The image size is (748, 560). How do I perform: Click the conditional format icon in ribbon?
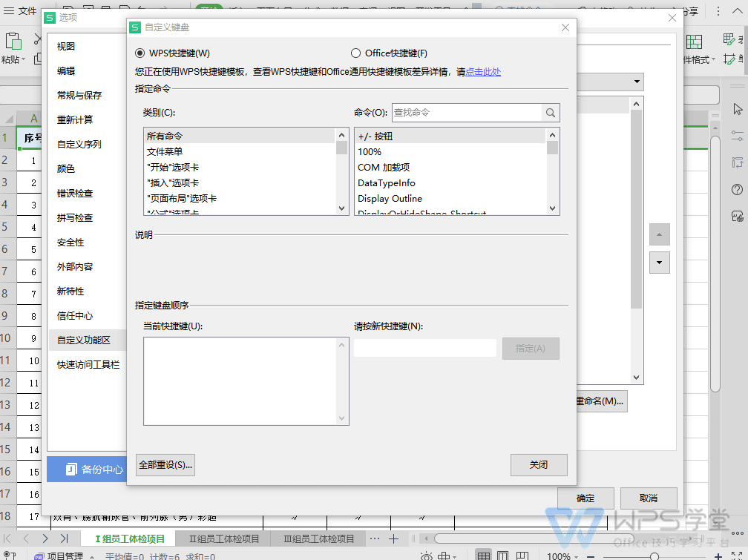click(694, 42)
